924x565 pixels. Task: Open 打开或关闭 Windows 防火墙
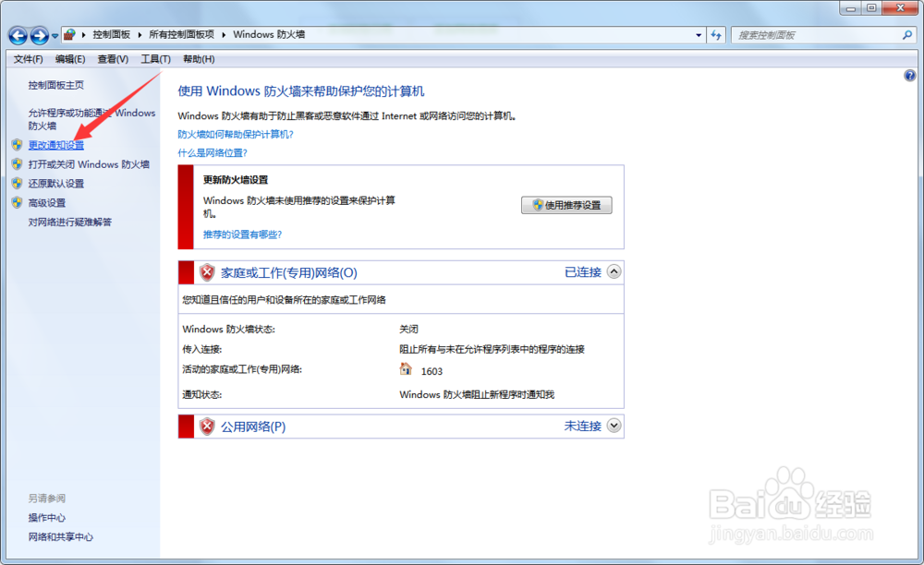pyautogui.click(x=89, y=164)
